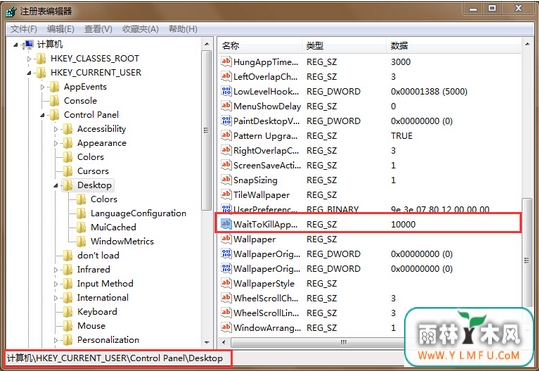This screenshot has height=372, width=539.
Task: Open the 文件(F) menu
Action: pyautogui.click(x=23, y=29)
